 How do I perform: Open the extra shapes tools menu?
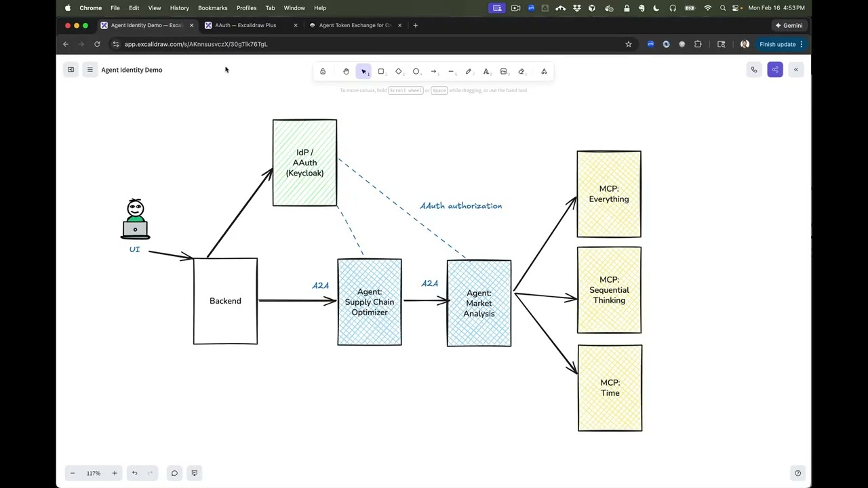pos(544,71)
